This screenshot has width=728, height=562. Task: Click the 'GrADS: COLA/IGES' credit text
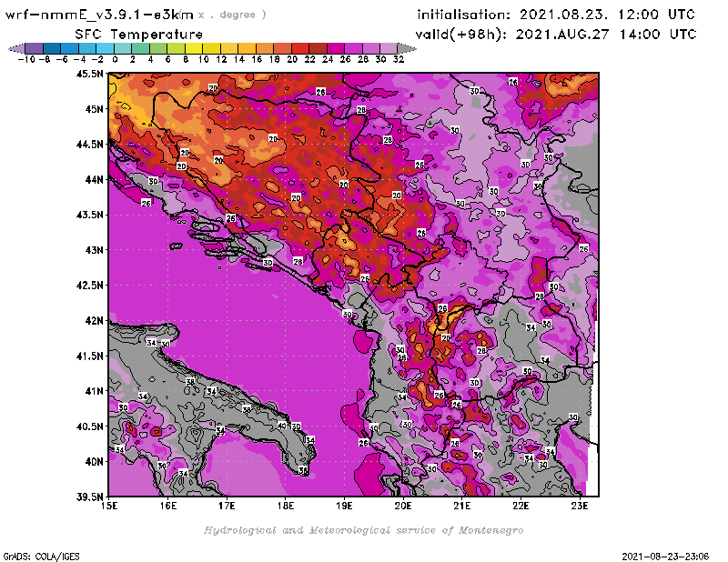[x=41, y=557]
